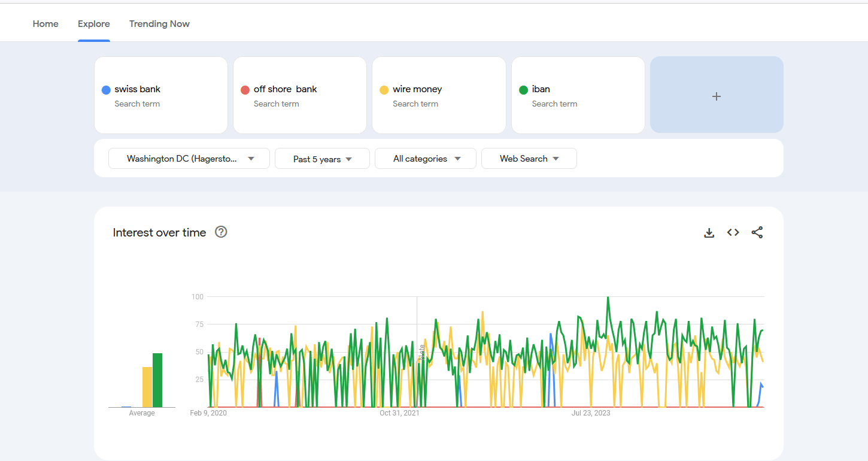Select the Explore tab

94,24
